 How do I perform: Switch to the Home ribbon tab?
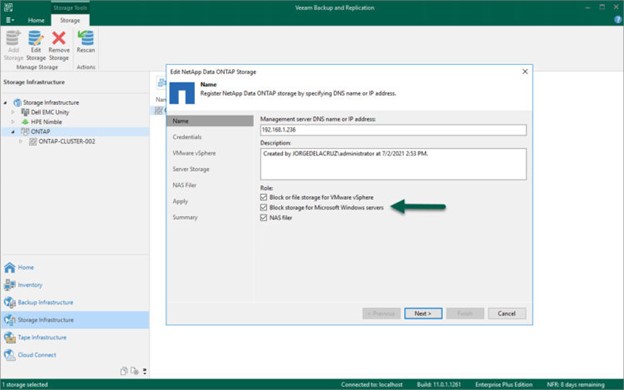(36, 20)
